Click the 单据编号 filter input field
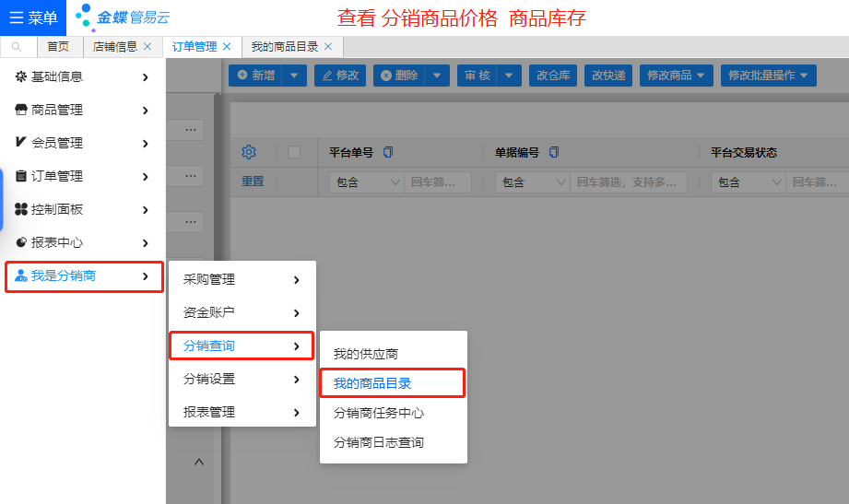This screenshot has width=849, height=504. point(628,182)
